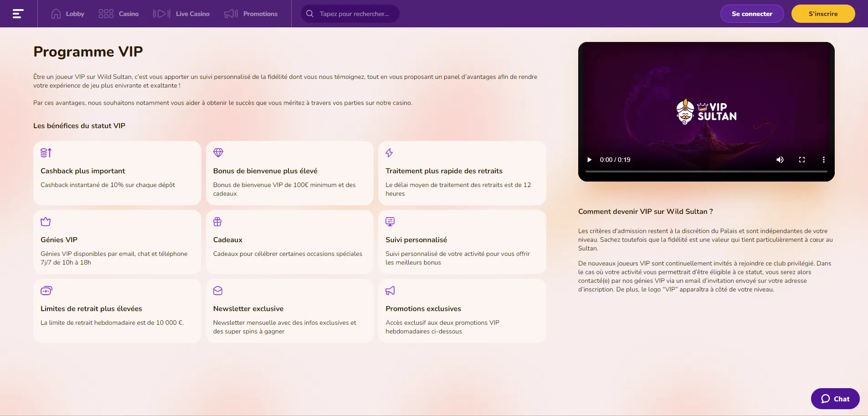Click the Cadeaux card title
Screen dimensions: 868x416
pyautogui.click(x=227, y=239)
